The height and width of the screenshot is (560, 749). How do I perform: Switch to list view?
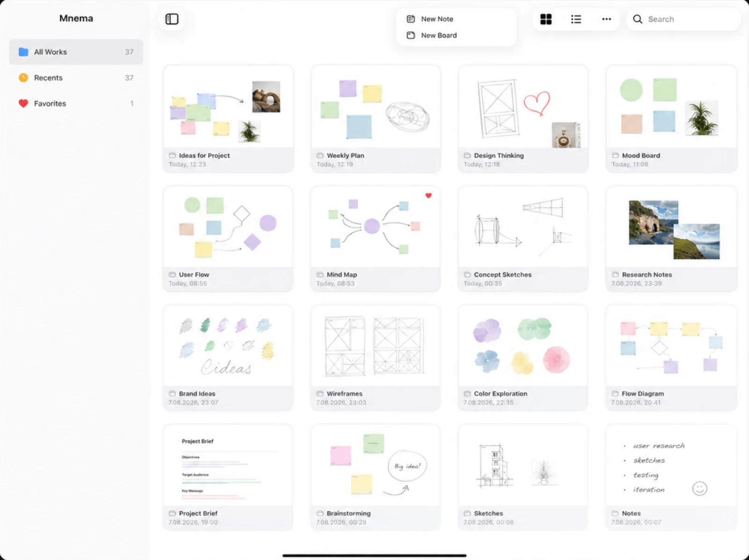[x=576, y=19]
